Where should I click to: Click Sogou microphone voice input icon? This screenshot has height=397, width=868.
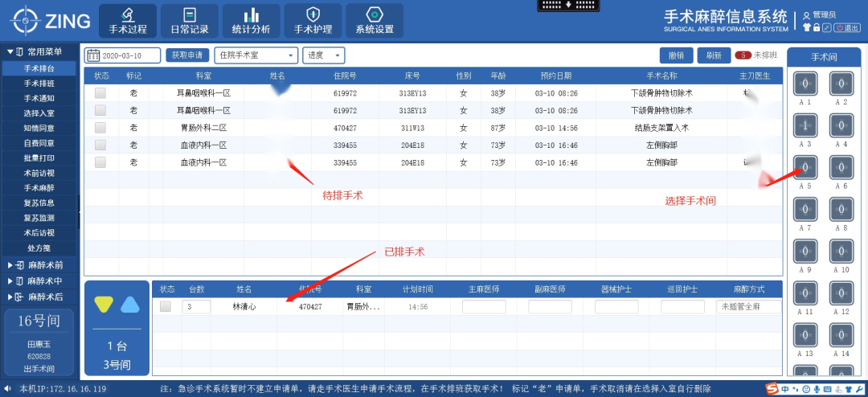point(817,389)
